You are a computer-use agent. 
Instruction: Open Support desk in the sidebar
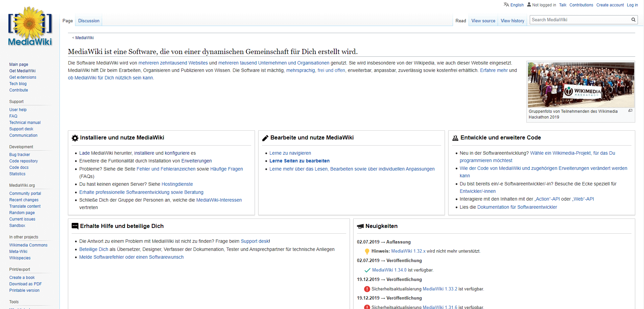tap(21, 129)
